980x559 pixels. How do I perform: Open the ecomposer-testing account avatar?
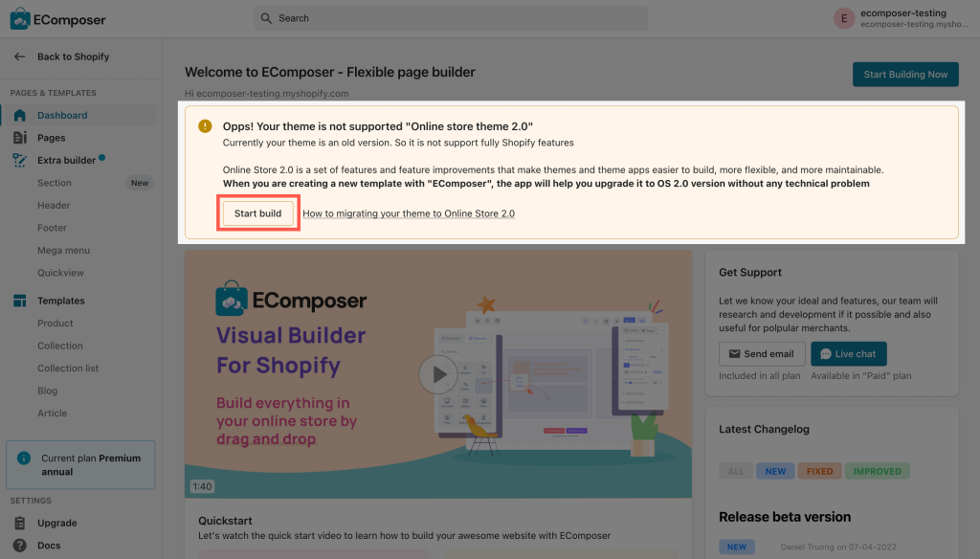click(x=844, y=18)
